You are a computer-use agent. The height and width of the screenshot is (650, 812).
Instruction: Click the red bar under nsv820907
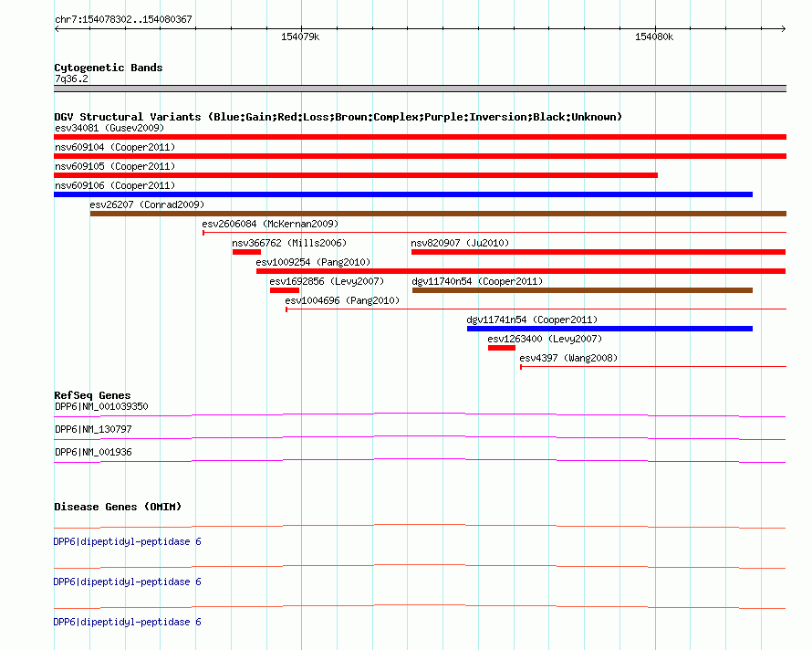click(x=599, y=252)
